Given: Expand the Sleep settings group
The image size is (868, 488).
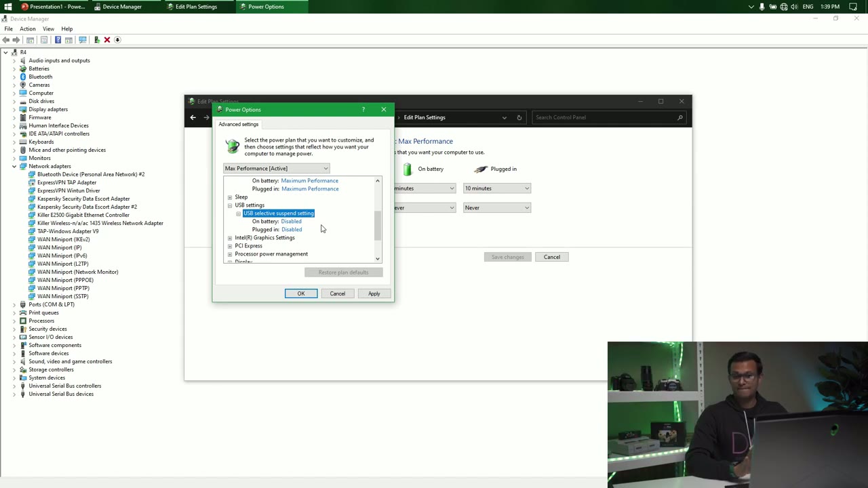Looking at the screenshot, I should (230, 197).
